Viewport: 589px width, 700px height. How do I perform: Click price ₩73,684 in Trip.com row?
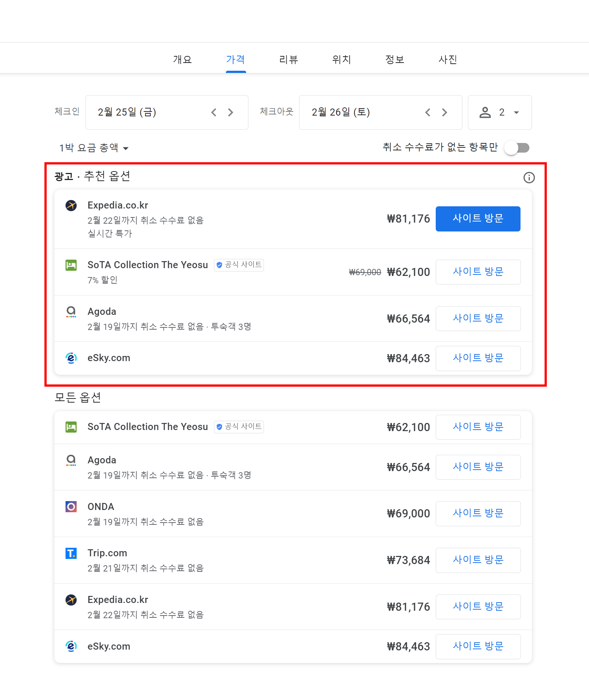408,560
